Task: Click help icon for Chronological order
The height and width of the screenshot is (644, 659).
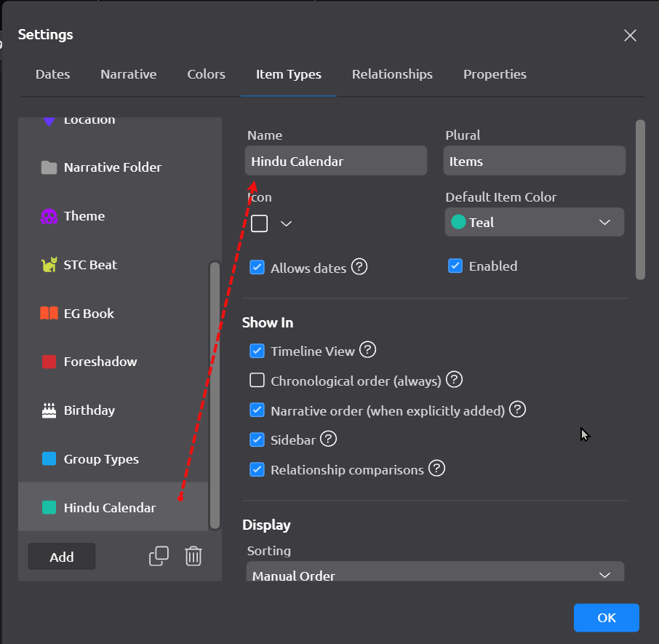Action: (x=455, y=380)
